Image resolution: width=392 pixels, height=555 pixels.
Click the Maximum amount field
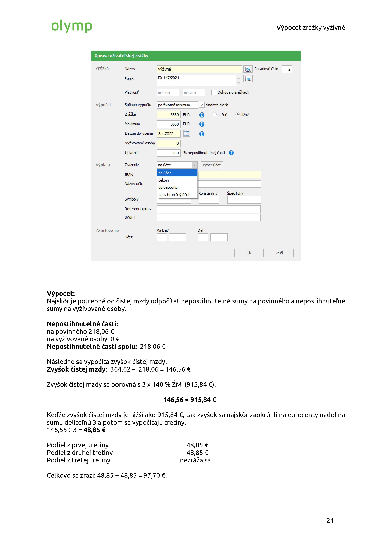coord(168,124)
